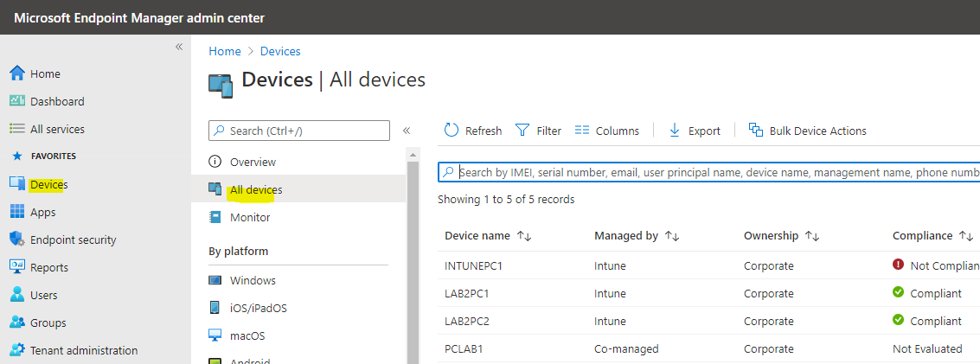Click the All services list icon
This screenshot has height=364, width=980.
coord(17,129)
